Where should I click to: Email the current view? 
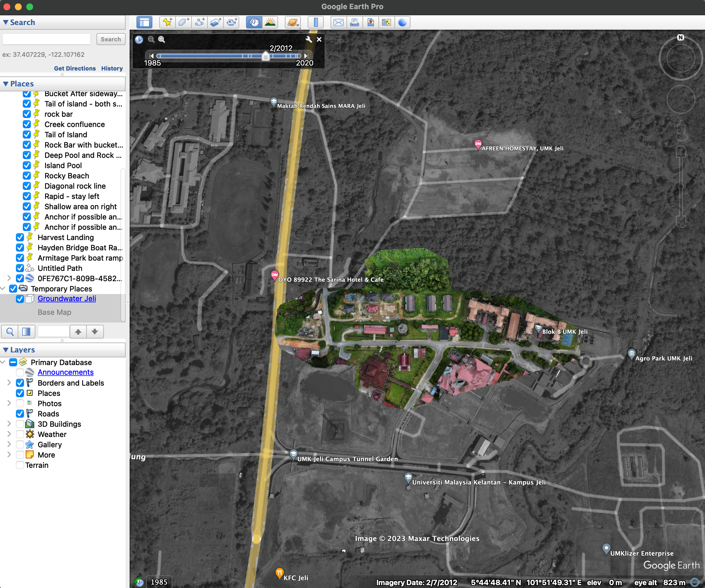[x=339, y=23]
